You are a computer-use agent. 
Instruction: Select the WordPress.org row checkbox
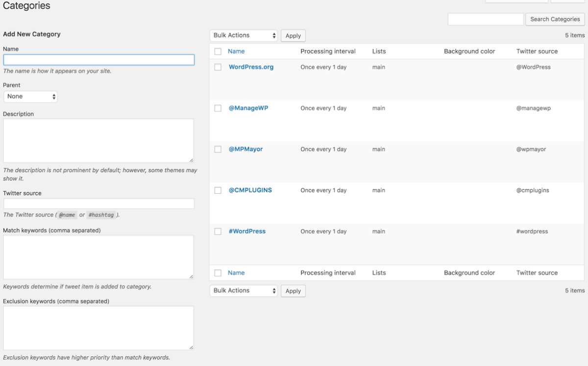218,67
